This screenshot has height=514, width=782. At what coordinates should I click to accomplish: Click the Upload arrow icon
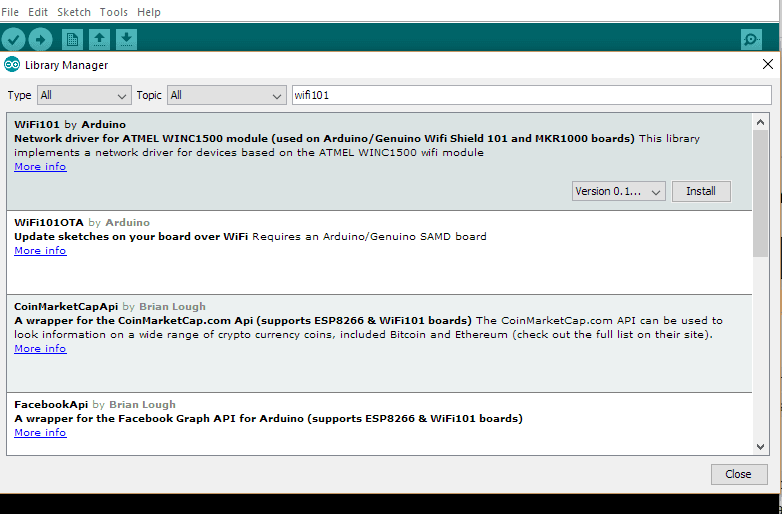click(x=40, y=39)
